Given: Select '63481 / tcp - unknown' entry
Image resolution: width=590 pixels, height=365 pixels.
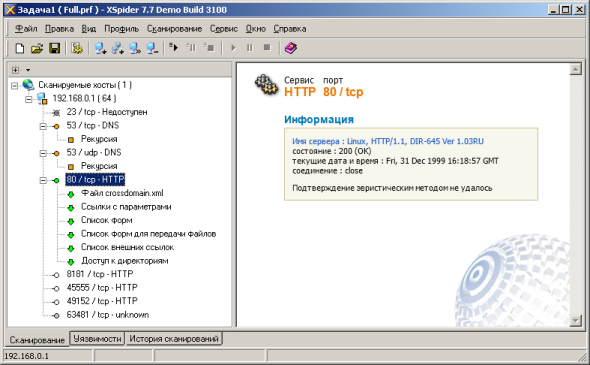Looking at the screenshot, I should [x=108, y=315].
